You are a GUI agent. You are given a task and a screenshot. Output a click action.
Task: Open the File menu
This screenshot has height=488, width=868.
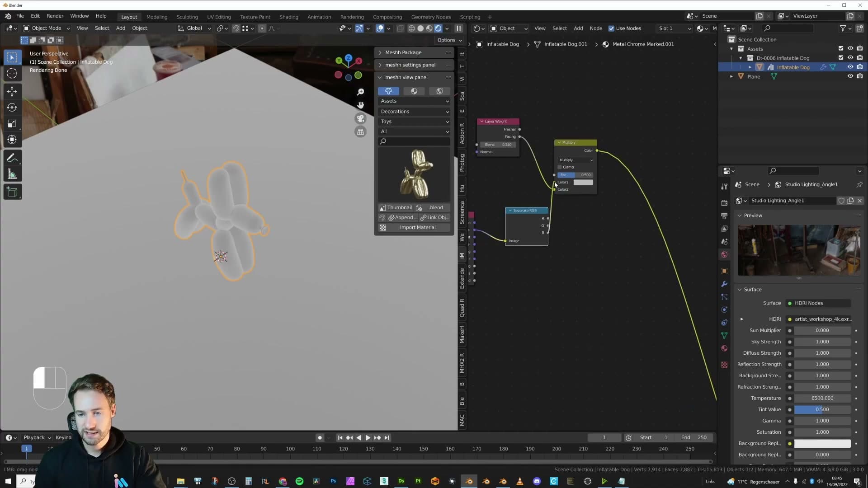tap(20, 16)
